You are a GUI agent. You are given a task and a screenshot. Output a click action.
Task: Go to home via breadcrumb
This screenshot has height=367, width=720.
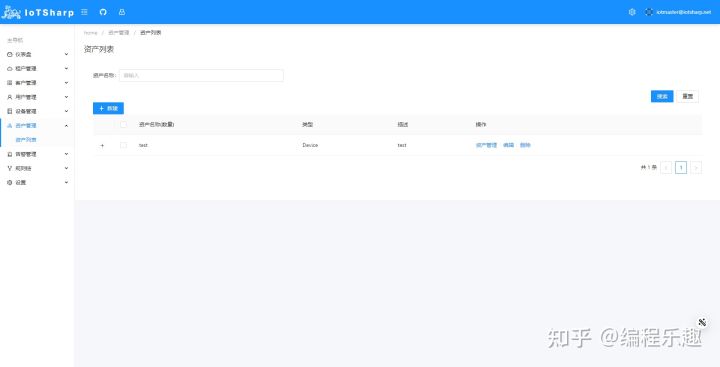click(x=90, y=33)
